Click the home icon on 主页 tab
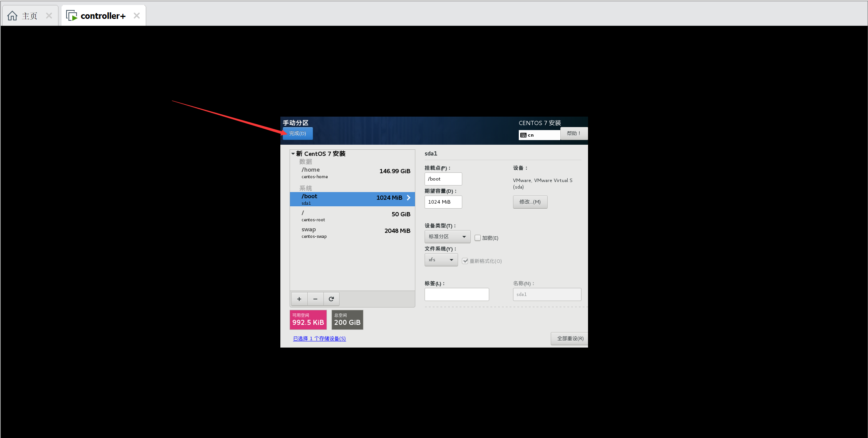This screenshot has height=438, width=868. (x=12, y=16)
